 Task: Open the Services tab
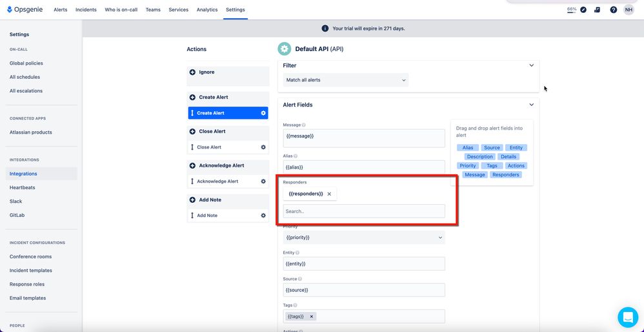[178, 10]
